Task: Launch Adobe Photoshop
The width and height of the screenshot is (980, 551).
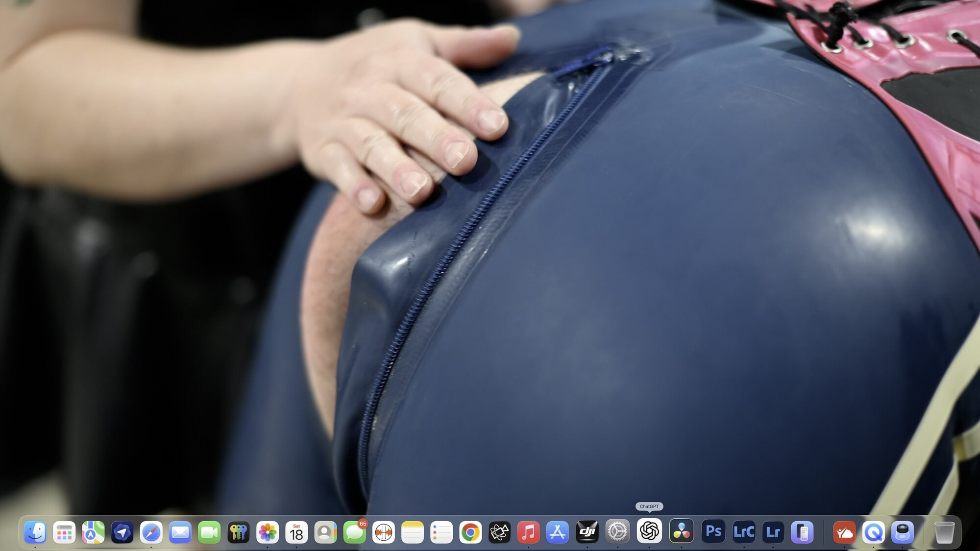Action: pos(713,532)
